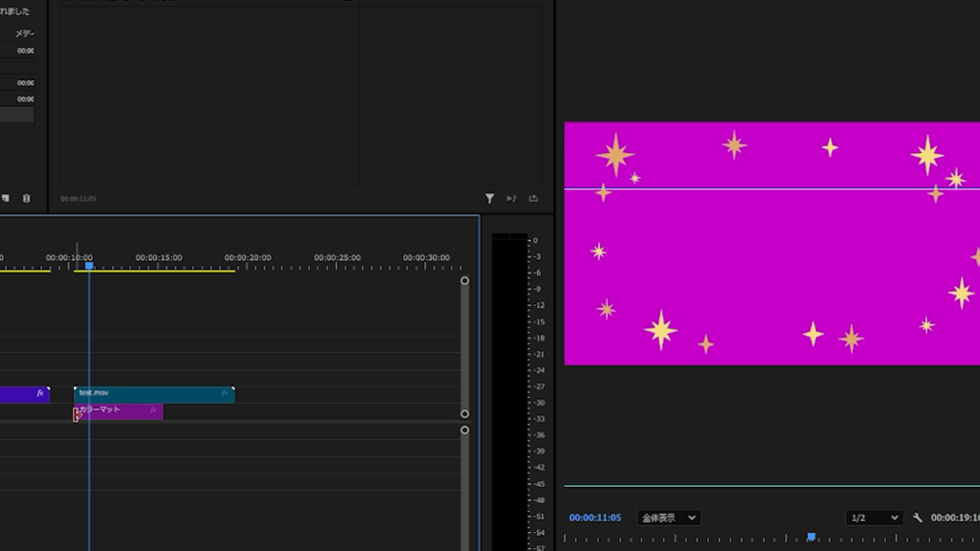Click the 00:00:20:00 mark on the ruler

click(248, 257)
